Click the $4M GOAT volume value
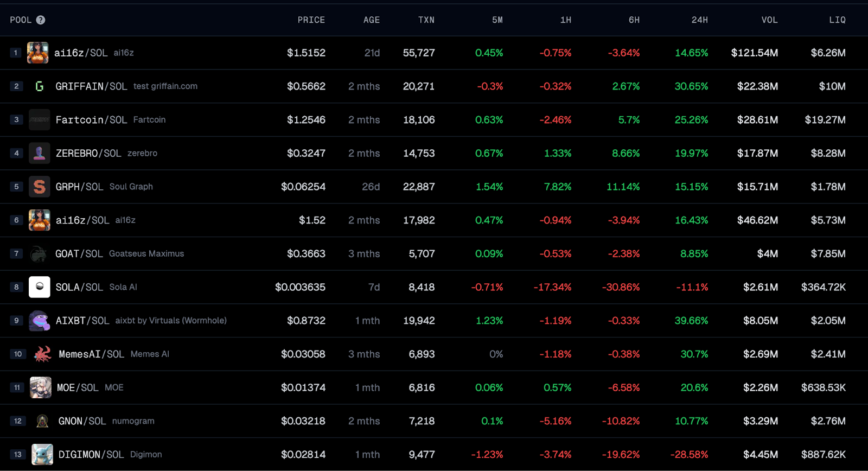This screenshot has height=471, width=868. 768,253
